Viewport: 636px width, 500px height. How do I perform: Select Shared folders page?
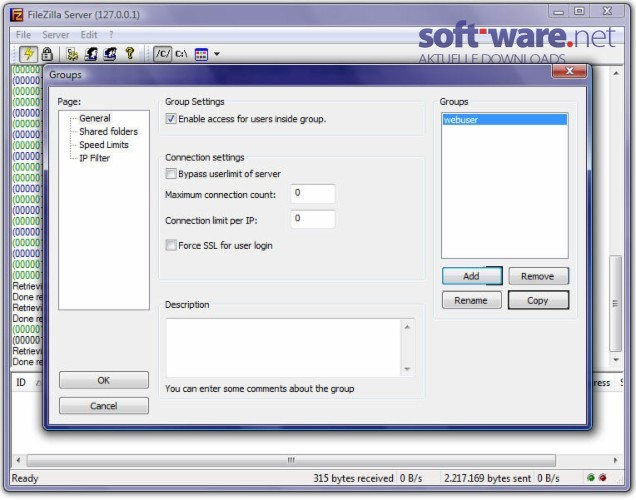(x=108, y=132)
